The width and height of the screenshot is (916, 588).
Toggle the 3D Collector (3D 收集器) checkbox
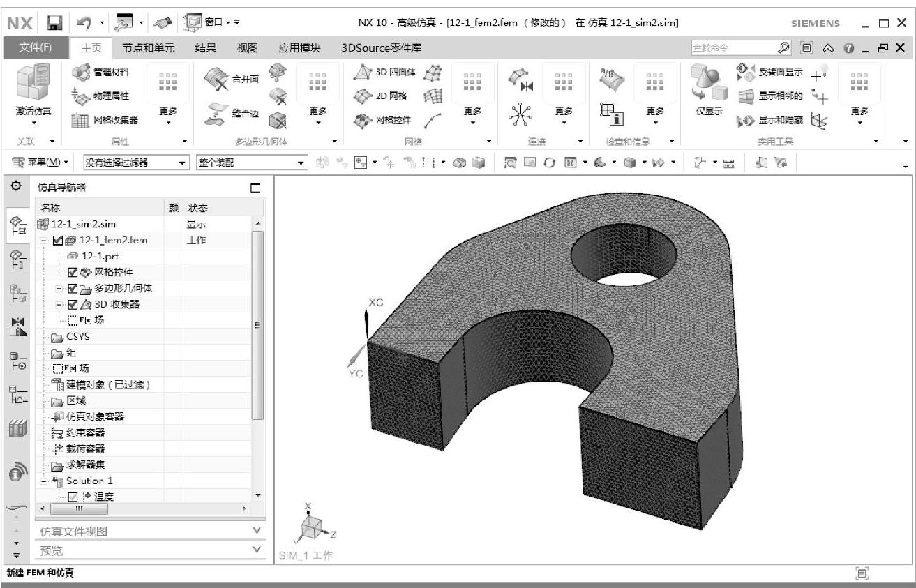click(x=73, y=305)
